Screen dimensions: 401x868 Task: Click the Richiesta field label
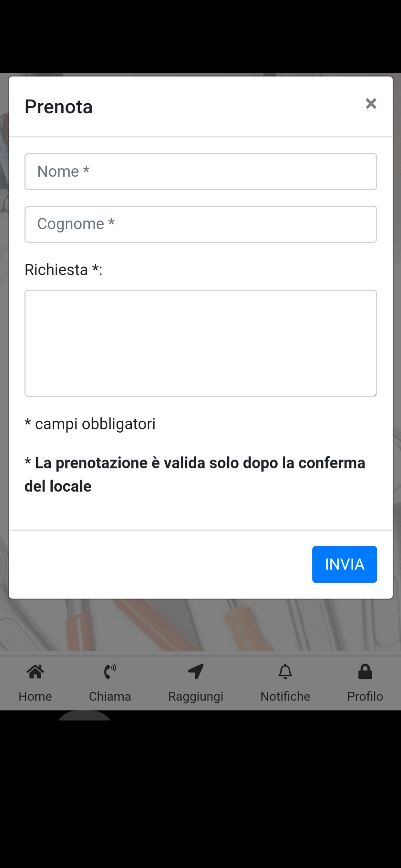[x=63, y=270]
